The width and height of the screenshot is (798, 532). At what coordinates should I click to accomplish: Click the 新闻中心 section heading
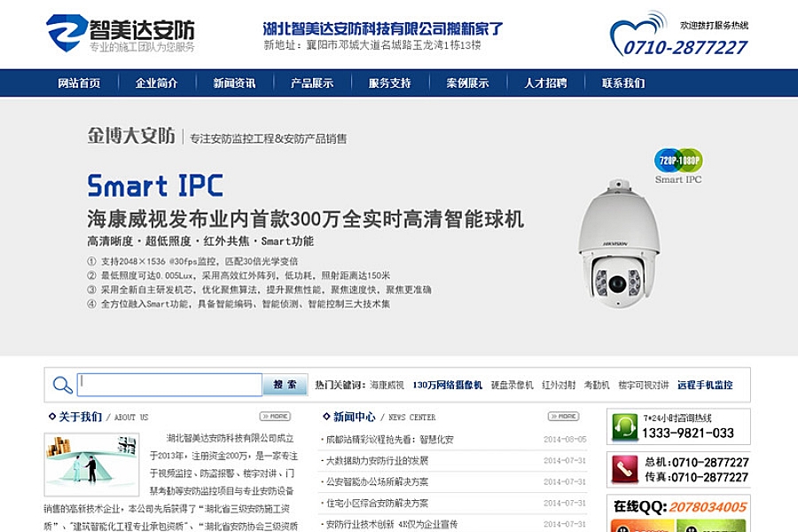pyautogui.click(x=354, y=417)
